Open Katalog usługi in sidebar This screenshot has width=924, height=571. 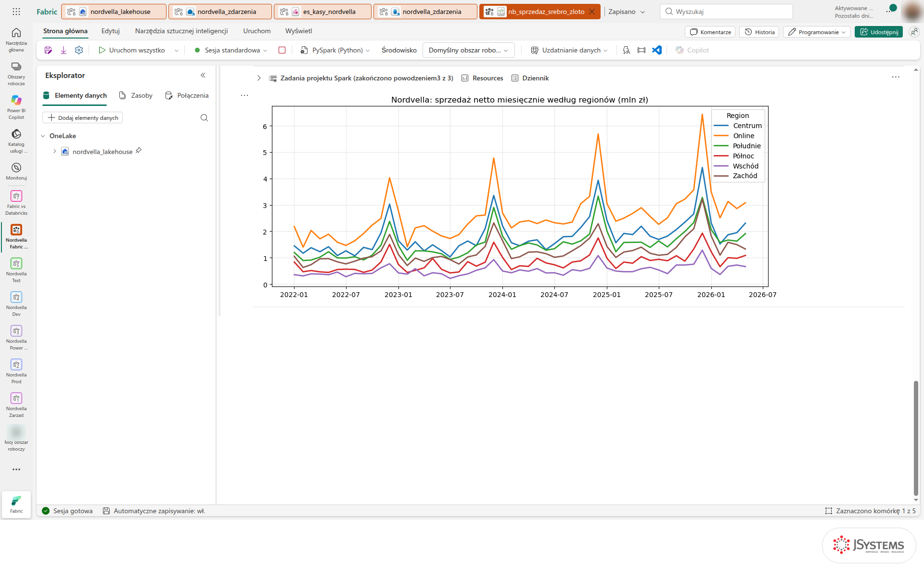pyautogui.click(x=16, y=140)
